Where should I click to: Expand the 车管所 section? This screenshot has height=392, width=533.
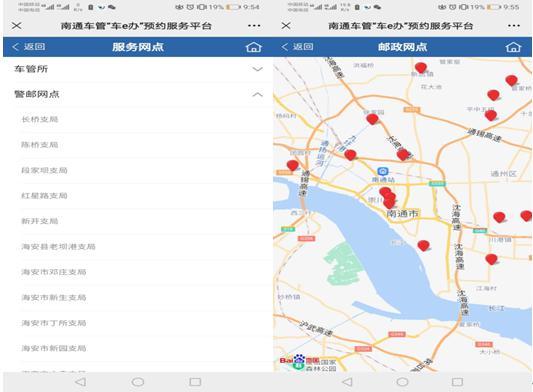138,69
